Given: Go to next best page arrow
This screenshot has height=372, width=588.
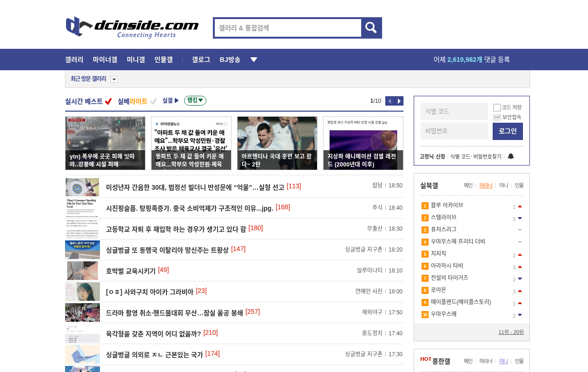Looking at the screenshot, I should point(399,101).
